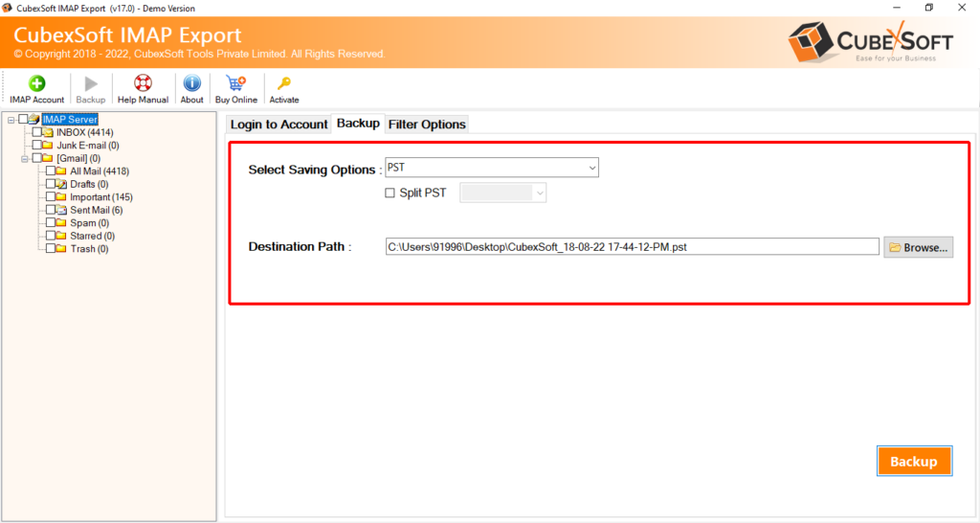Select the Drafts (0) tree label
980x523 pixels.
[x=89, y=184]
